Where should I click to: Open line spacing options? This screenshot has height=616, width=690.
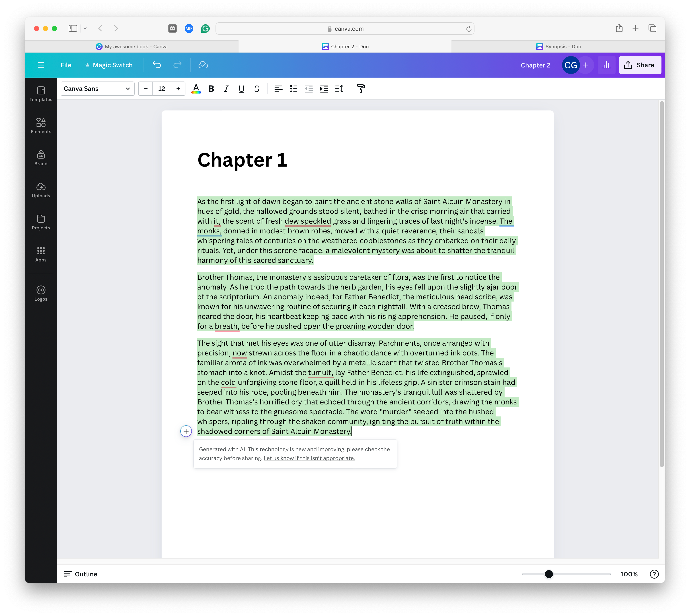point(339,89)
